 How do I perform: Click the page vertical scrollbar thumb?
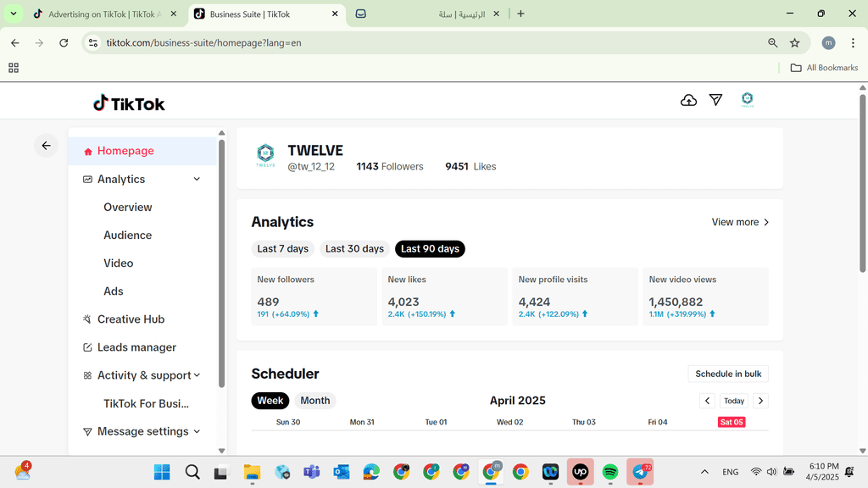click(x=862, y=183)
